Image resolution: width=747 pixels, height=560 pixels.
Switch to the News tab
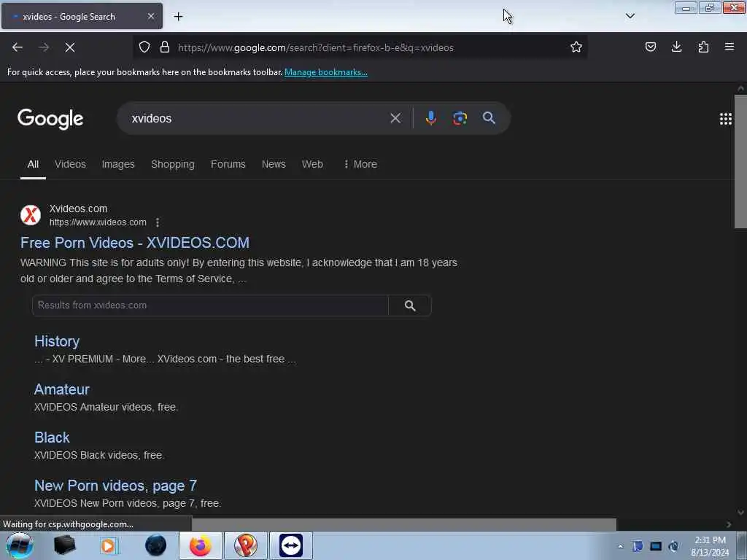tap(274, 164)
